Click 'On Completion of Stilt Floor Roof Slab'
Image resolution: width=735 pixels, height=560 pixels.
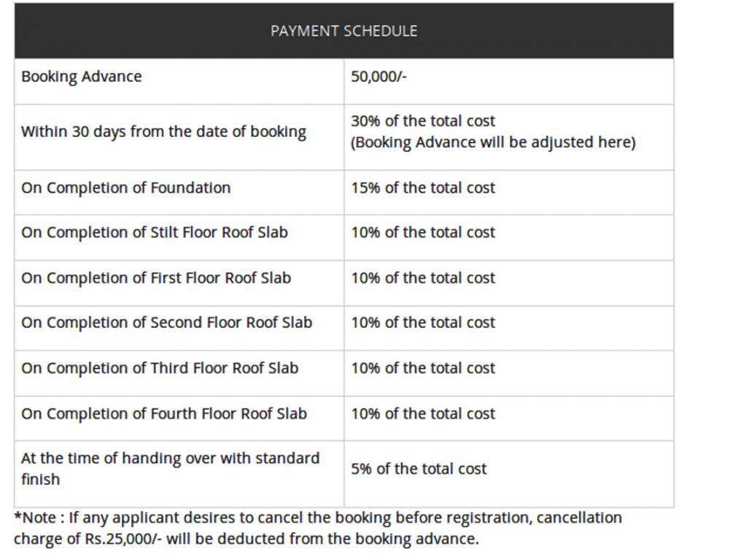[x=155, y=233]
